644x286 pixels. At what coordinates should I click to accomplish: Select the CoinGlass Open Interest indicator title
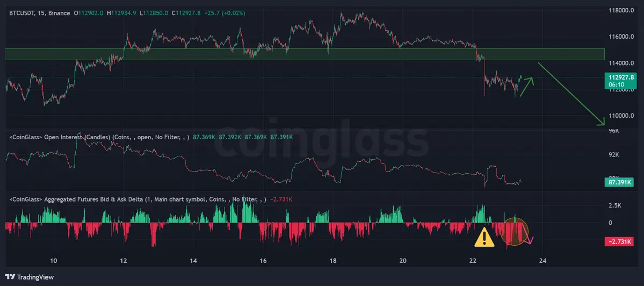pos(99,137)
